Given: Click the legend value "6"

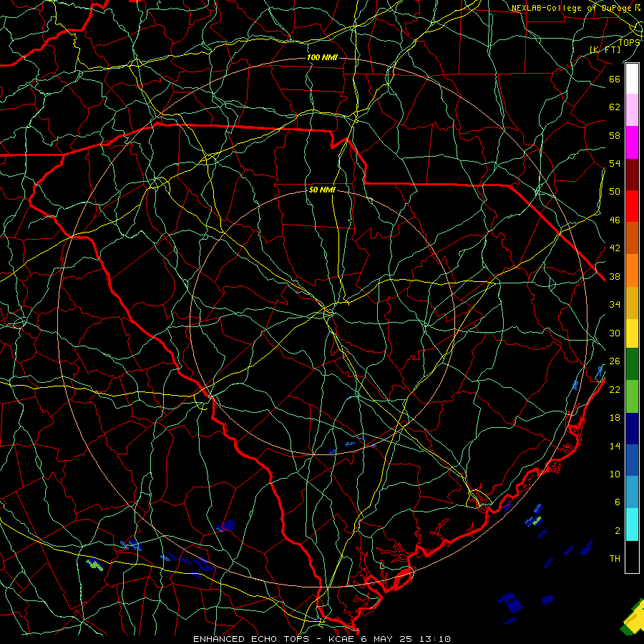Looking at the screenshot, I should click(618, 502).
